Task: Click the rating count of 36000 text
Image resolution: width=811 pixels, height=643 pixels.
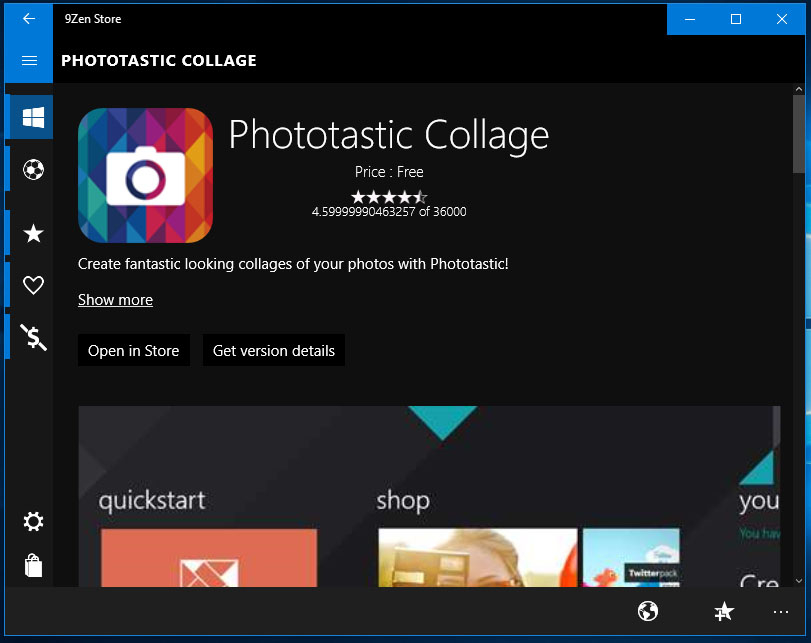Action: point(389,212)
